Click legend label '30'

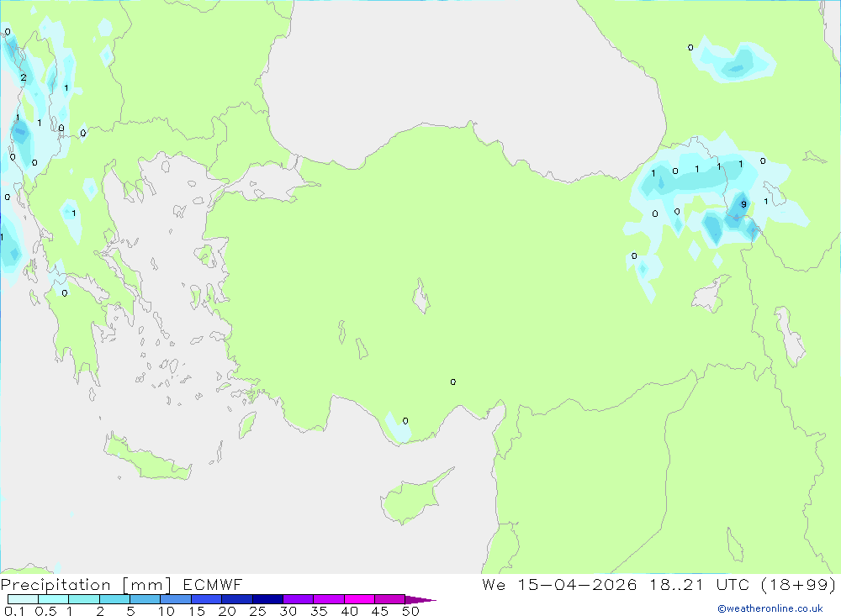288,611
